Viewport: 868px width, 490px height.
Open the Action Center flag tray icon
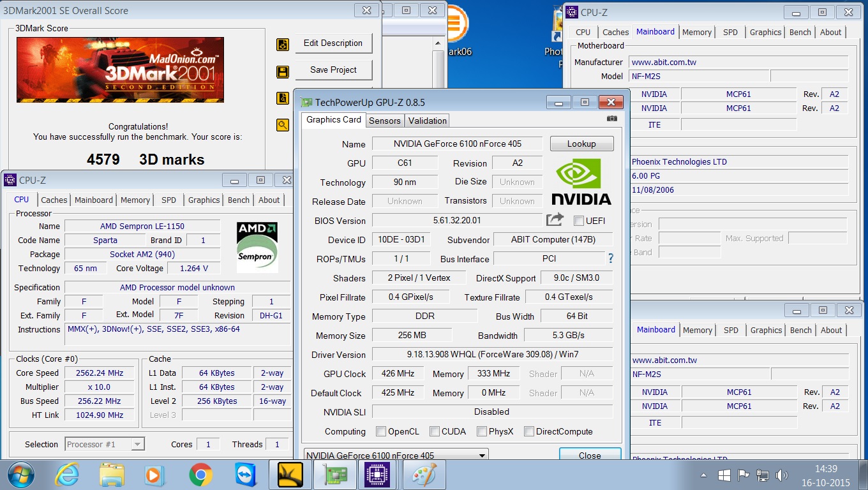coord(743,475)
